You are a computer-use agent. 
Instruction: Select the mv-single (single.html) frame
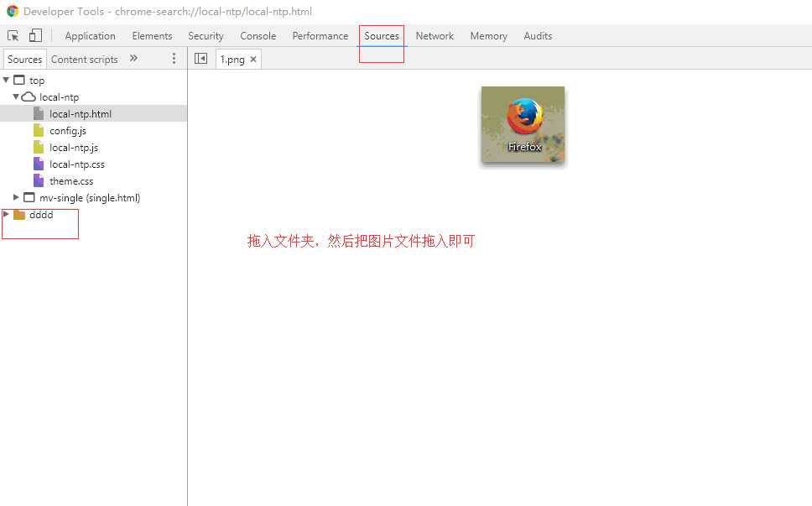pyautogui.click(x=93, y=197)
